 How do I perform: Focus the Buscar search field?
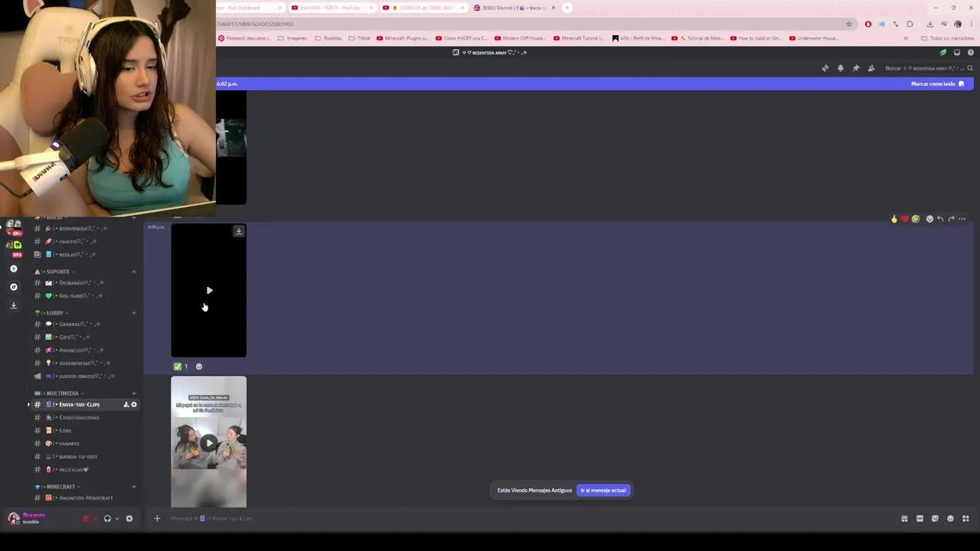tap(928, 68)
